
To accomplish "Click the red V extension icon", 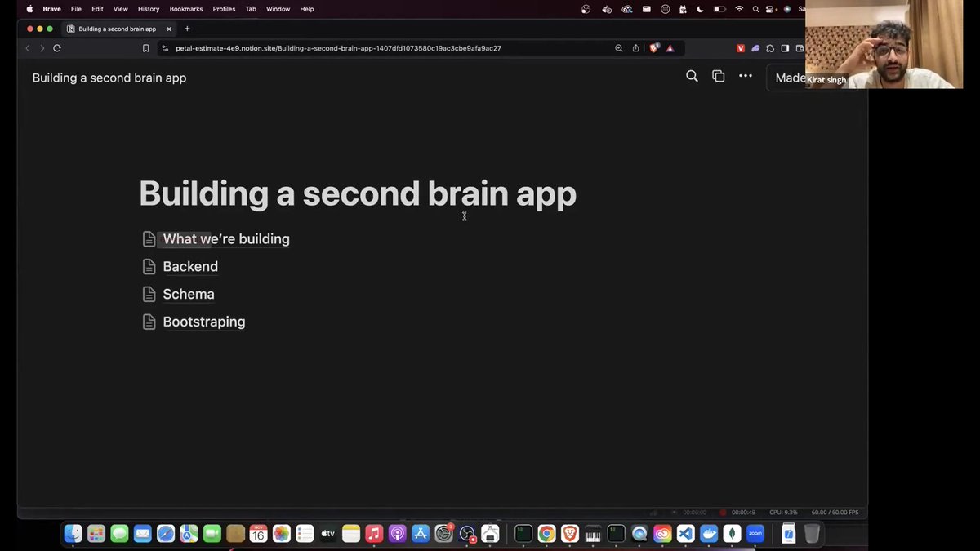I will [x=741, y=48].
